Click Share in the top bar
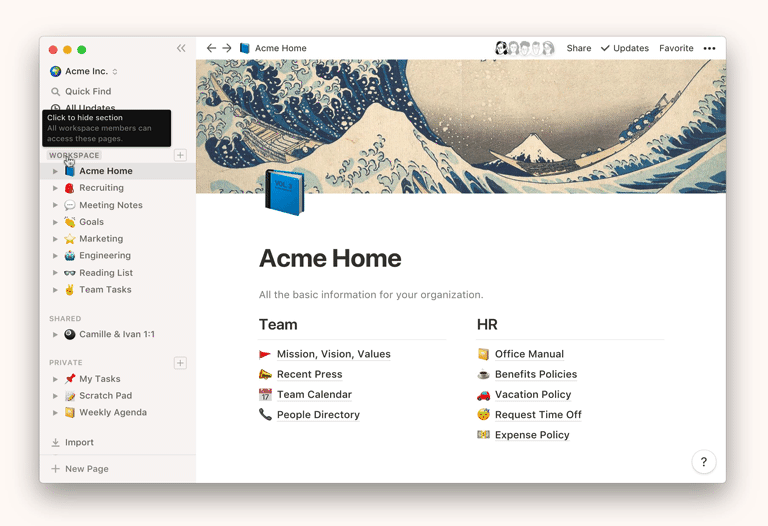The image size is (768, 526). pyautogui.click(x=579, y=48)
